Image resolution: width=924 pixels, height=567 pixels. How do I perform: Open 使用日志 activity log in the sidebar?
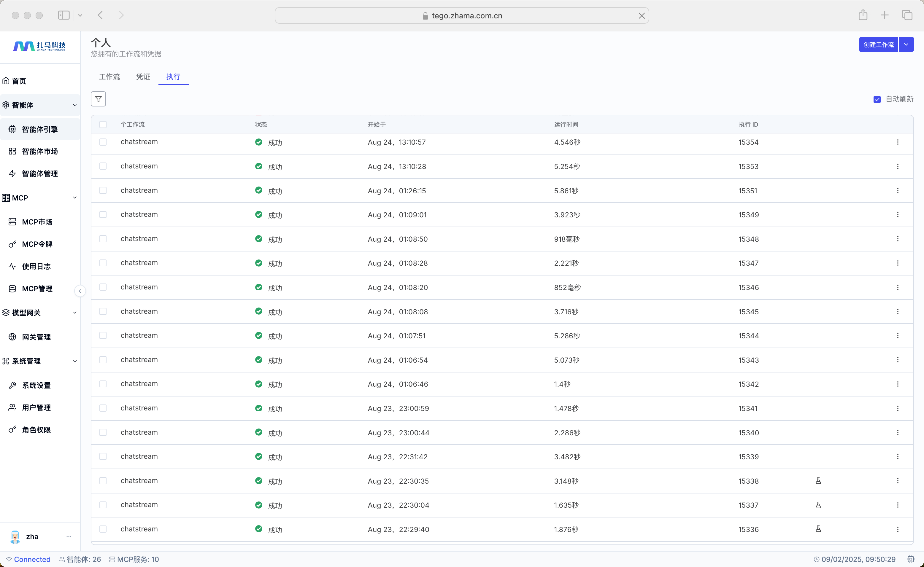pos(36,266)
